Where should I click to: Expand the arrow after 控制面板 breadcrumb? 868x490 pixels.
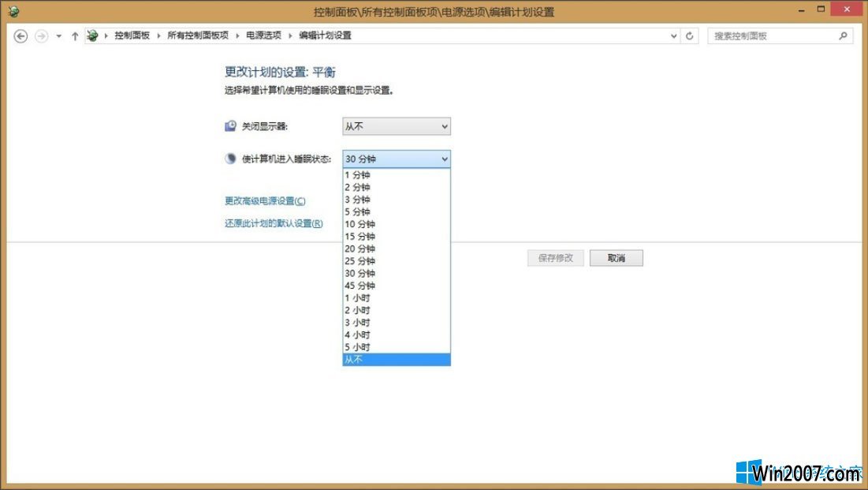click(x=159, y=36)
